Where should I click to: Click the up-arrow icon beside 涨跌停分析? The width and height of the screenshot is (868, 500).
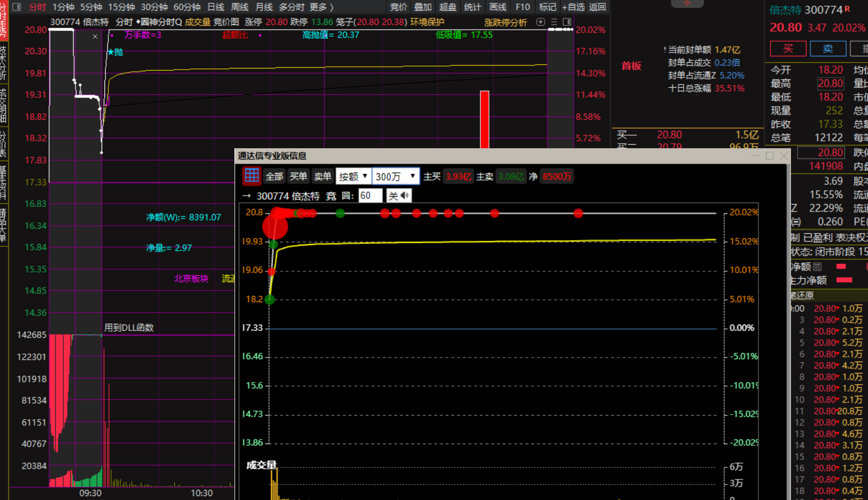coord(541,22)
